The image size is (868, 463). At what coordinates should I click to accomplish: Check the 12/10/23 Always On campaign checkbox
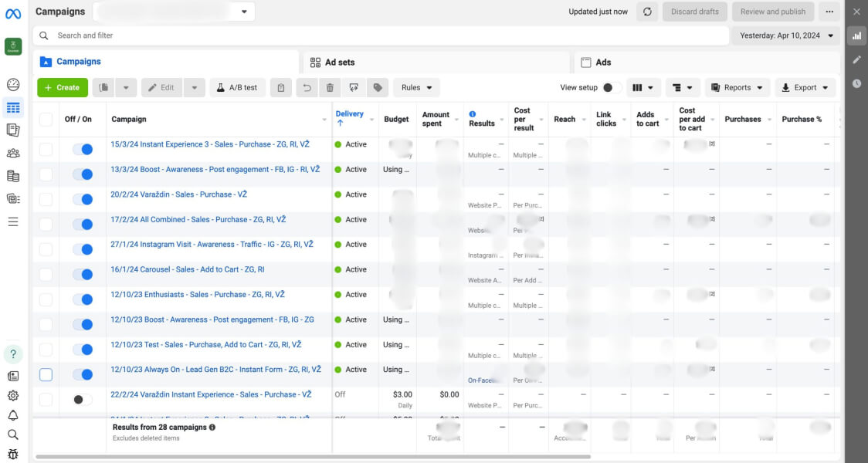tap(46, 374)
